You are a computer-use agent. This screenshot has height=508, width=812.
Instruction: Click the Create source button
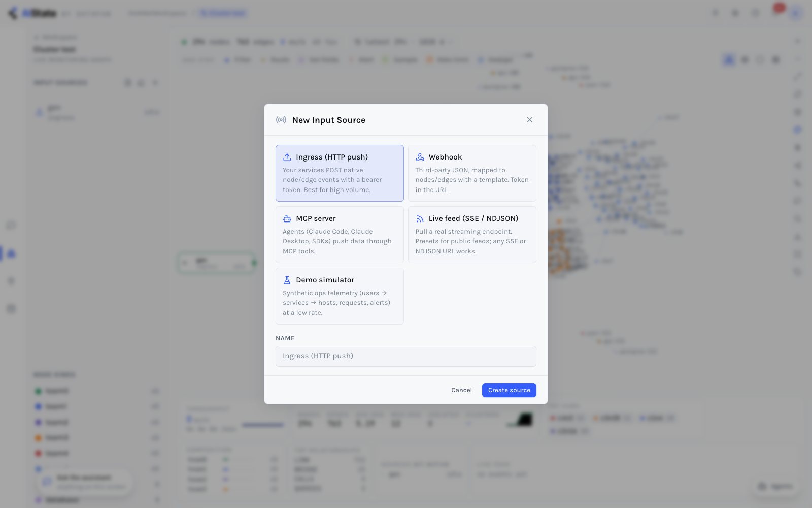(x=509, y=390)
